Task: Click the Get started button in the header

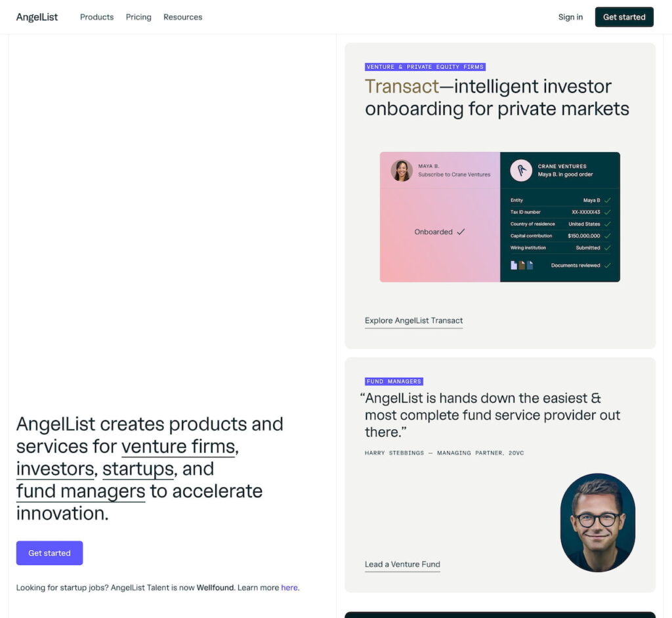Action: coord(623,16)
